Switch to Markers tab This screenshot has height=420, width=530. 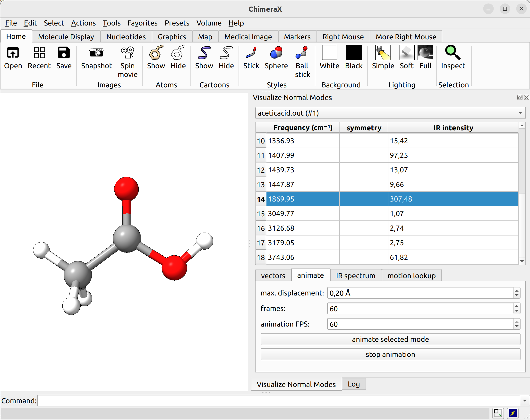(297, 37)
